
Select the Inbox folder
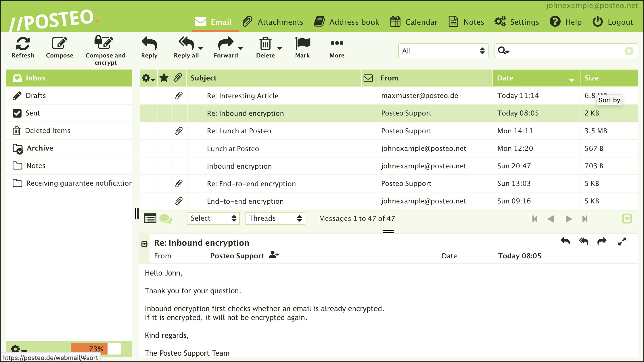(x=69, y=78)
